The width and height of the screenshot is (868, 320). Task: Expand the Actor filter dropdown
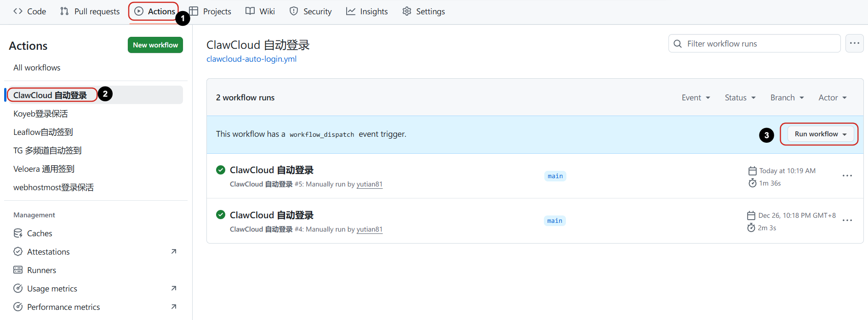(x=832, y=98)
